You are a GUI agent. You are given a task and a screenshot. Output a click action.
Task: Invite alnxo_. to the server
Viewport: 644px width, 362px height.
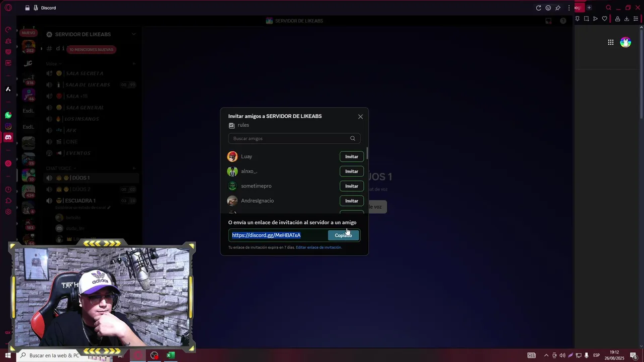pos(352,171)
